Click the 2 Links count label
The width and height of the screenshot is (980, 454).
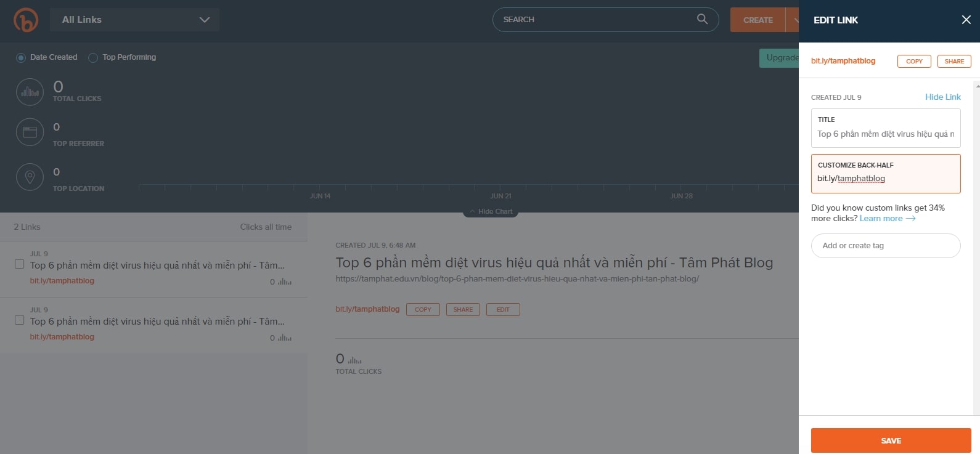[27, 227]
